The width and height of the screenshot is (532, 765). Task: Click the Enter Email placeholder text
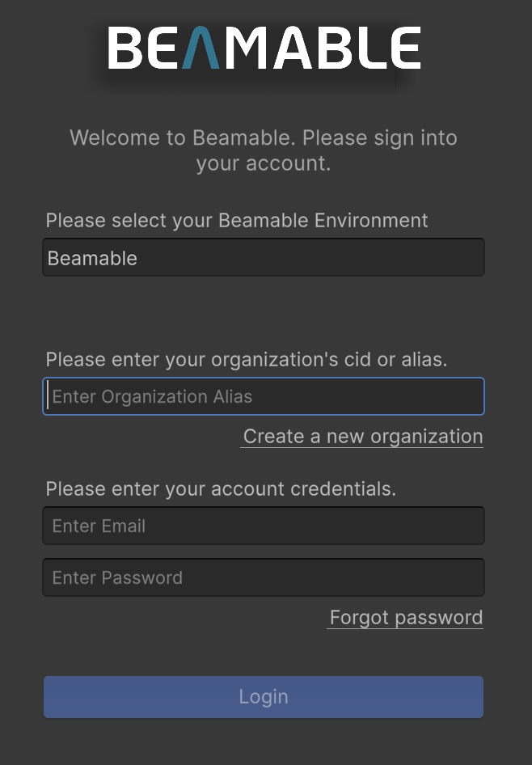click(99, 526)
